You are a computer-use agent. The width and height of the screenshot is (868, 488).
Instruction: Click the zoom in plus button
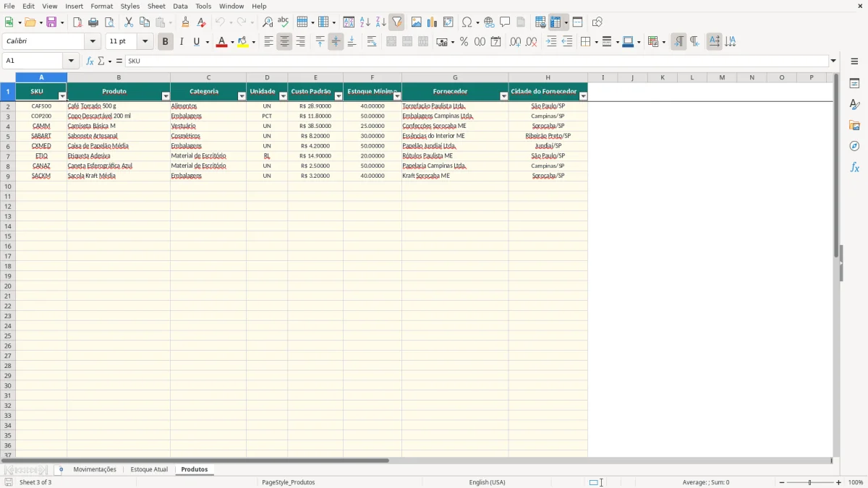(x=839, y=482)
